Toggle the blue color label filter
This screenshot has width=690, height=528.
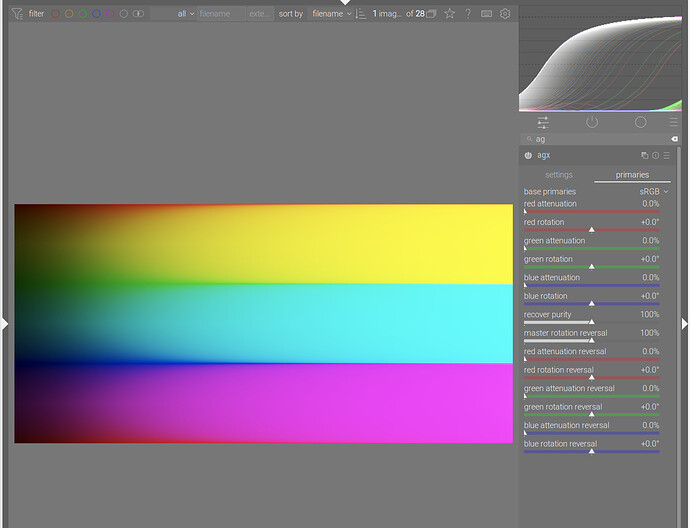pyautogui.click(x=96, y=14)
